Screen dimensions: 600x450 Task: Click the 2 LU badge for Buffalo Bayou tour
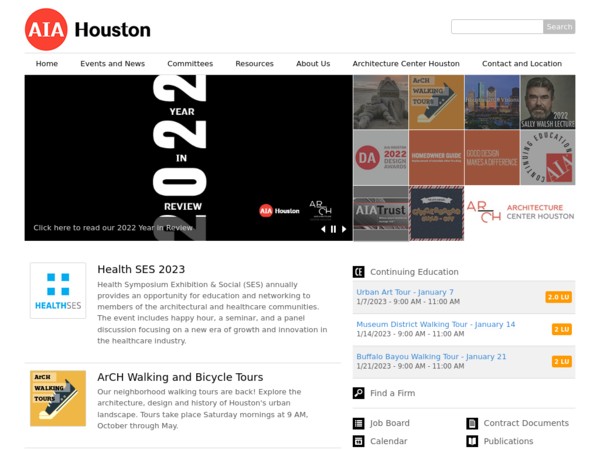click(562, 362)
